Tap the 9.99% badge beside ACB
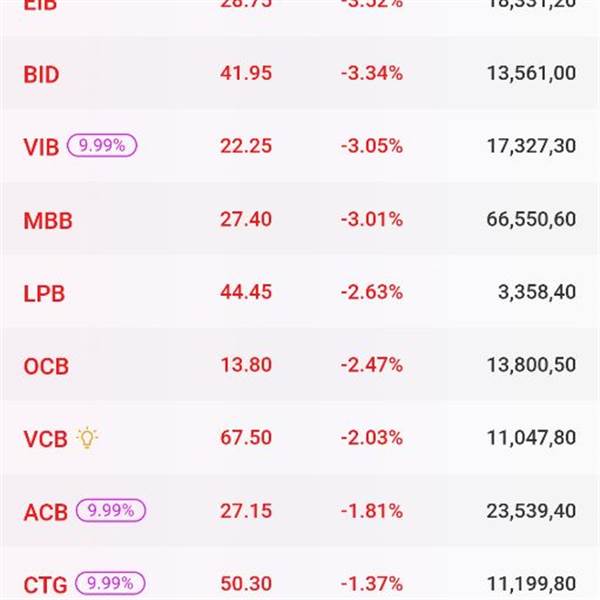The image size is (600, 600). 111,511
